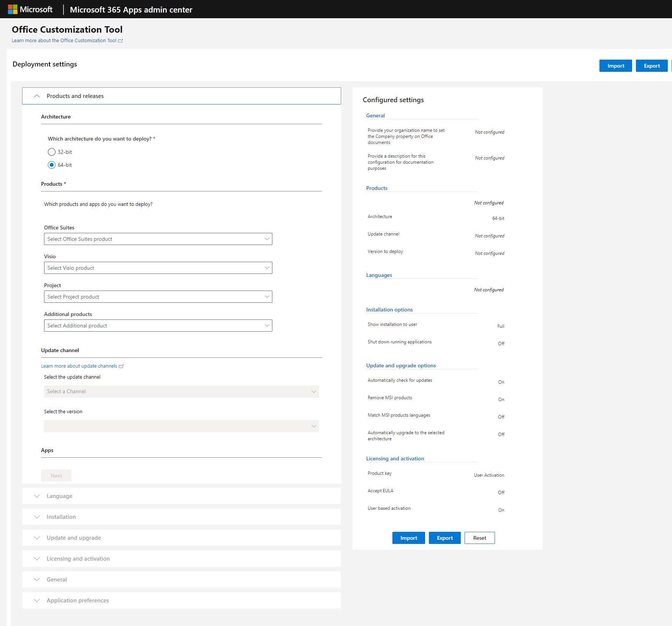Click the Reset button
Screen dimensions: 672x626
click(480, 538)
